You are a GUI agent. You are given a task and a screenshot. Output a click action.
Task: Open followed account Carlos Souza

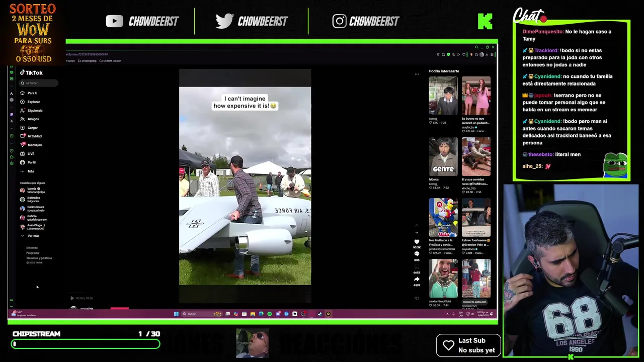(33, 209)
